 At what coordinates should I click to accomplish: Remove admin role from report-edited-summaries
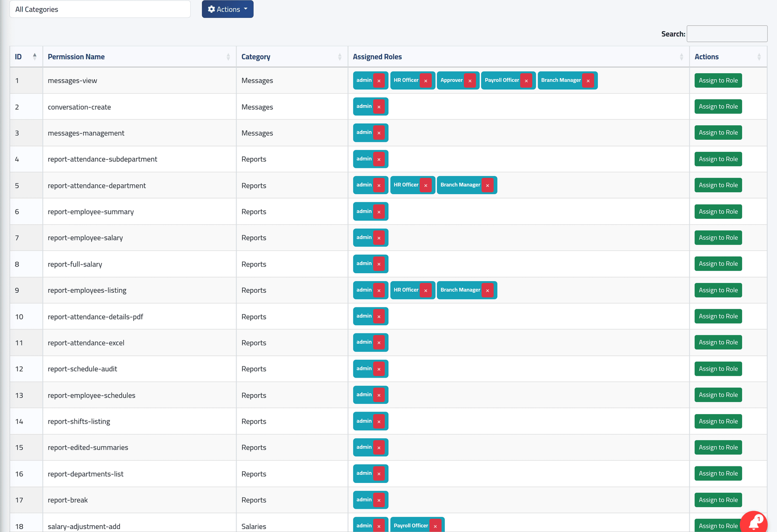379,448
